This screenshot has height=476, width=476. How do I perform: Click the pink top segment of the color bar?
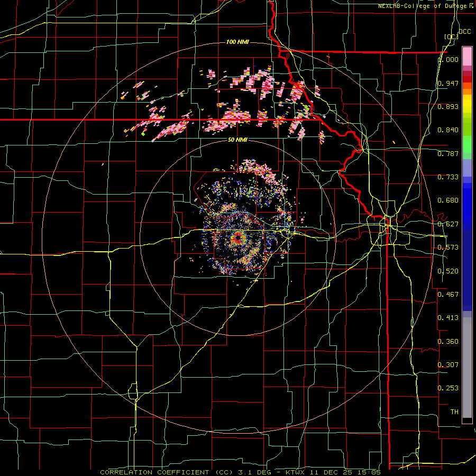[x=467, y=56]
